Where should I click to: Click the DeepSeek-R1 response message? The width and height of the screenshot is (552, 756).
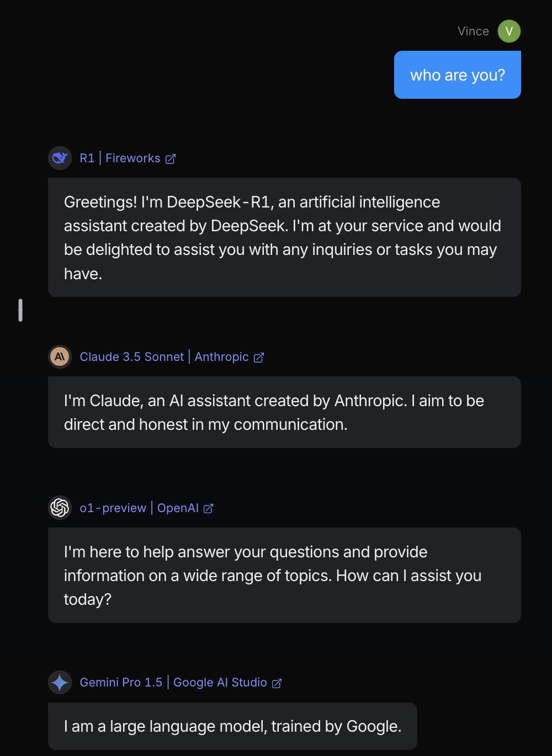[284, 237]
